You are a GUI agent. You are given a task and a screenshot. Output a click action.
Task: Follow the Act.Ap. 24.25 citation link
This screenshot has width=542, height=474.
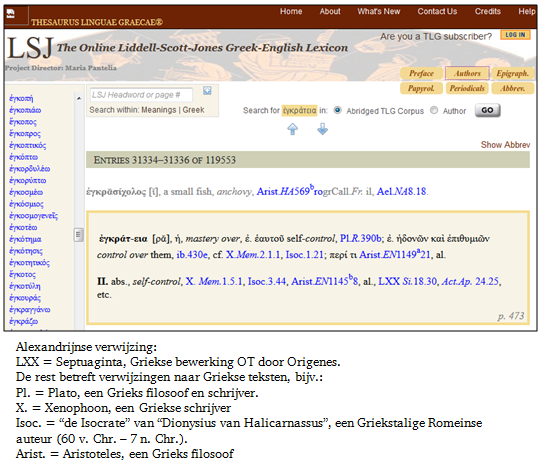coord(470,281)
